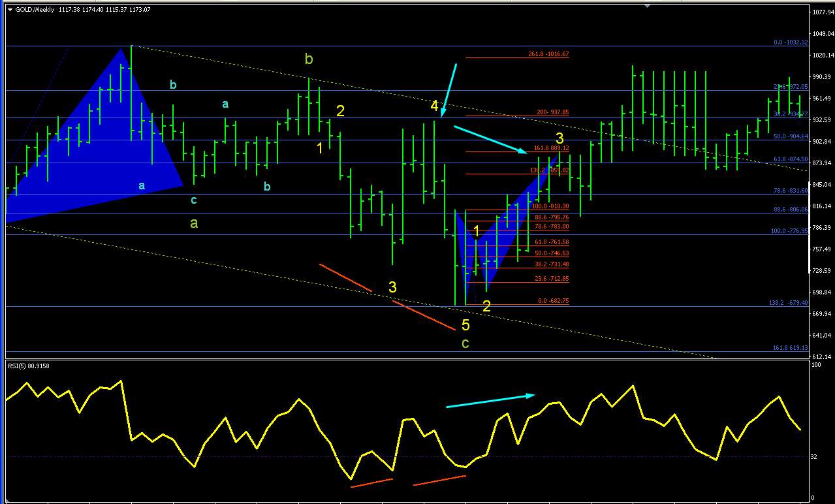Select the orange Fibonacci level 0.0 -682.75
The width and height of the screenshot is (835, 504).
[553, 301]
